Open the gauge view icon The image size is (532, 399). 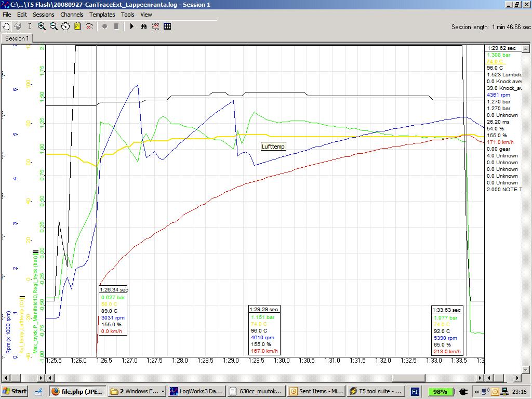[x=65, y=26]
